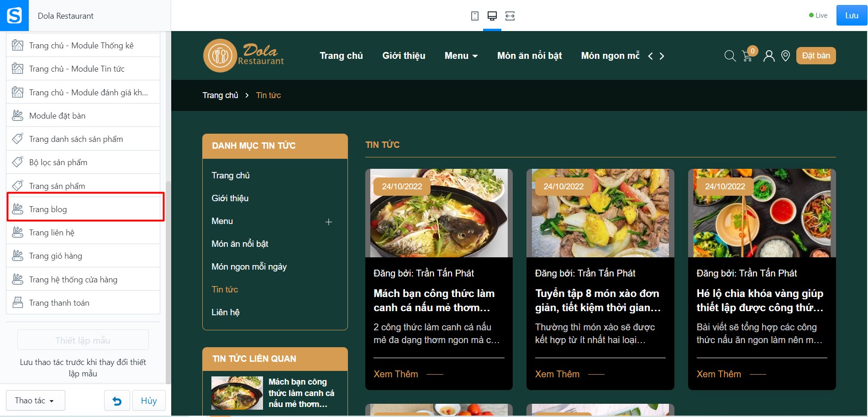The image size is (868, 417).
Task: Click icon beside Trang chủ - Module Tin tức
Action: [x=17, y=68]
